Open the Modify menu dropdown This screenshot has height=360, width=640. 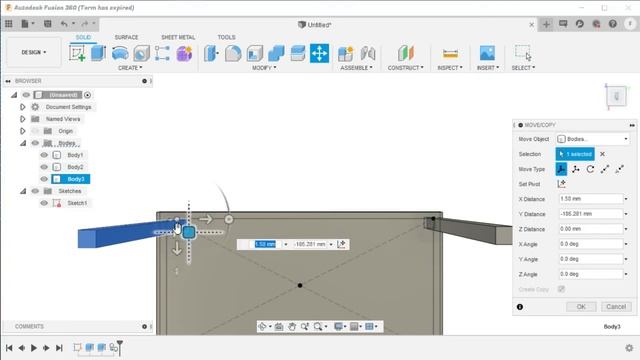tap(264, 68)
